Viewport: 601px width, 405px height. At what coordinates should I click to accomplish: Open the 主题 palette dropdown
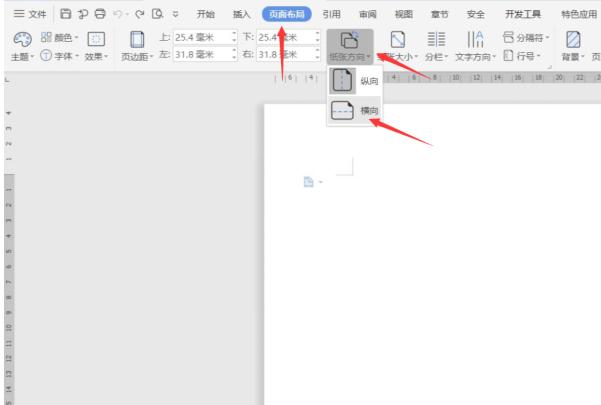tap(23, 47)
